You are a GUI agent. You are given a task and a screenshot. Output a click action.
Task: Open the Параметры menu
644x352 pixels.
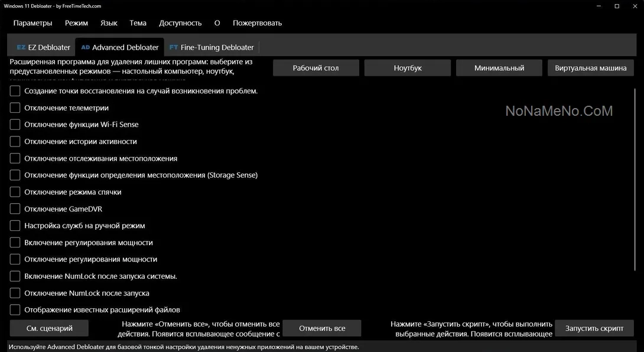click(32, 23)
